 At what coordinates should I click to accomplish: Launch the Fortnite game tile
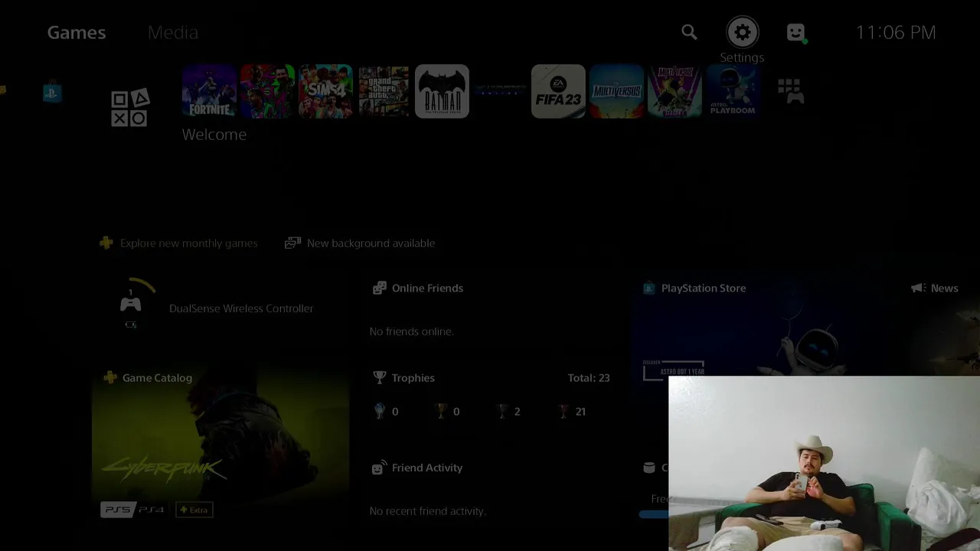tap(209, 91)
